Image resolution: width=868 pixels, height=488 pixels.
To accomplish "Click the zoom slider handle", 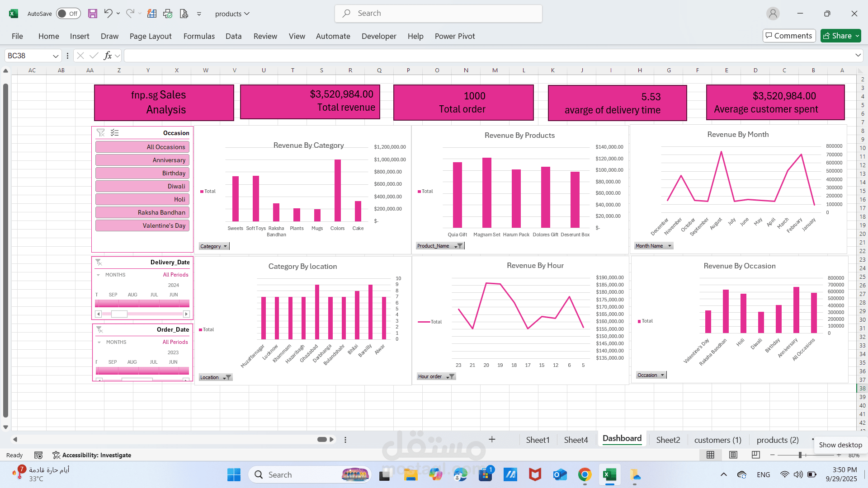I will click(800, 455).
